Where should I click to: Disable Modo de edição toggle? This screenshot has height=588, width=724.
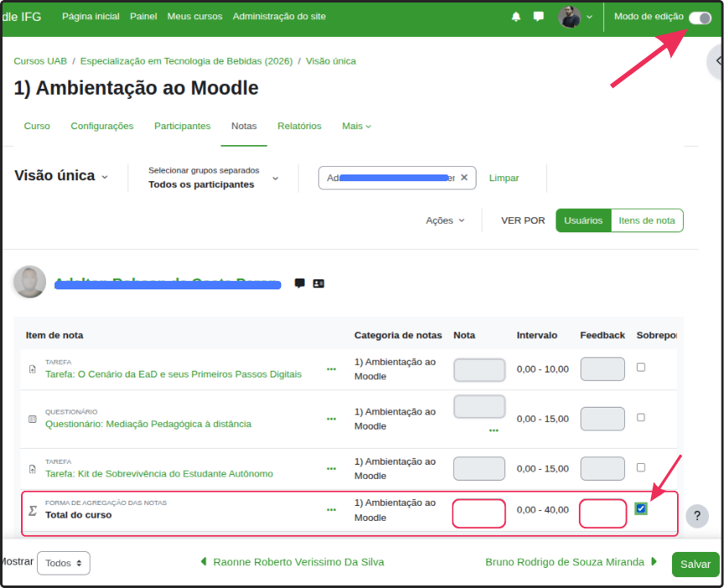[x=699, y=16]
